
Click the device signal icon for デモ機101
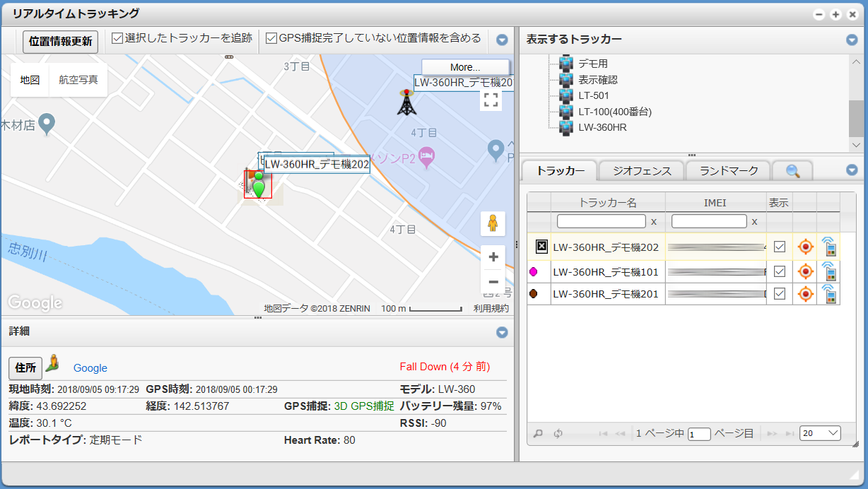pos(828,271)
